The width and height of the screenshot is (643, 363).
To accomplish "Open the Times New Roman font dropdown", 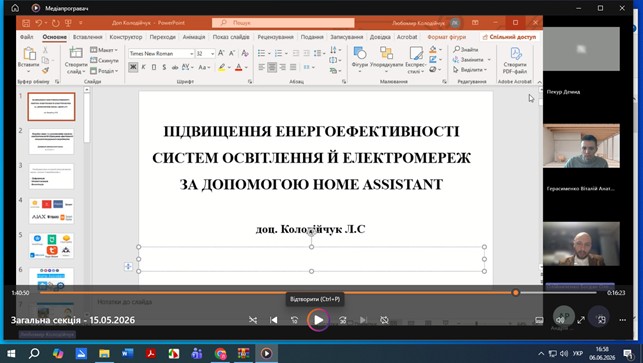I will pyautogui.click(x=191, y=54).
